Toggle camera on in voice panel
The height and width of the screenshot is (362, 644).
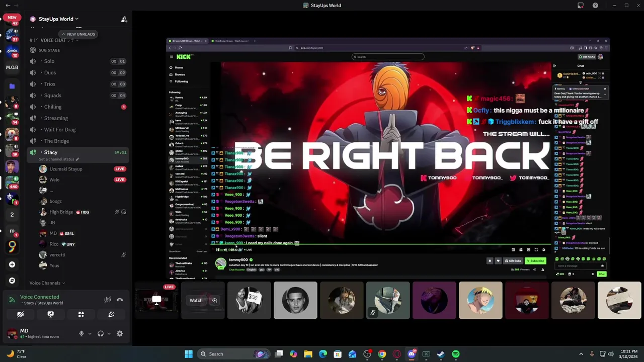pos(20,314)
